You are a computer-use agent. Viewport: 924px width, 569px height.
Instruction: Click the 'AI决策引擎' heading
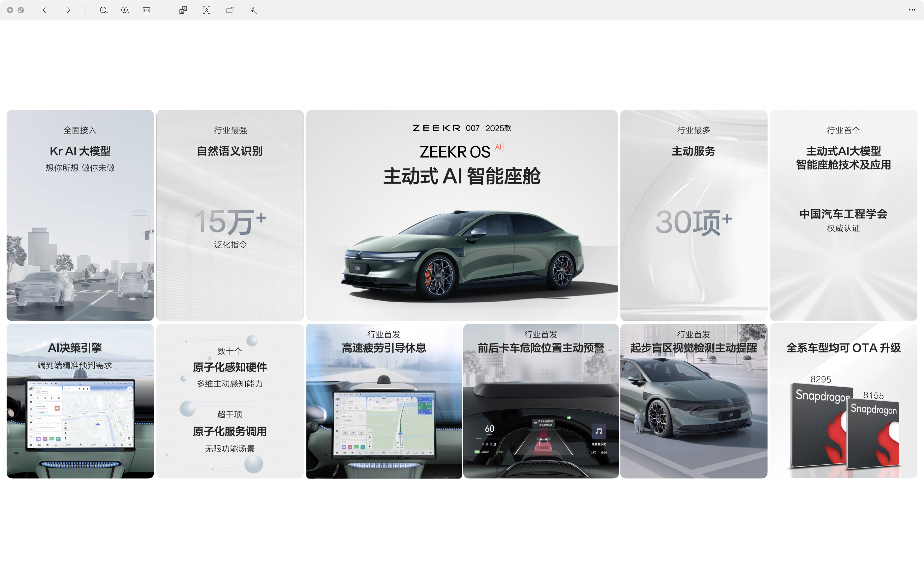coord(75,348)
